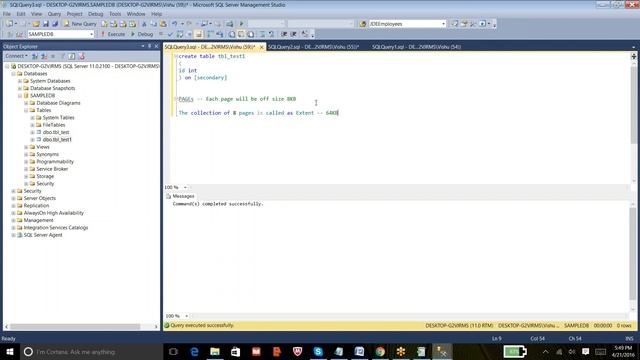Click the Open File folder icon
The image size is (640, 360).
[36, 24]
